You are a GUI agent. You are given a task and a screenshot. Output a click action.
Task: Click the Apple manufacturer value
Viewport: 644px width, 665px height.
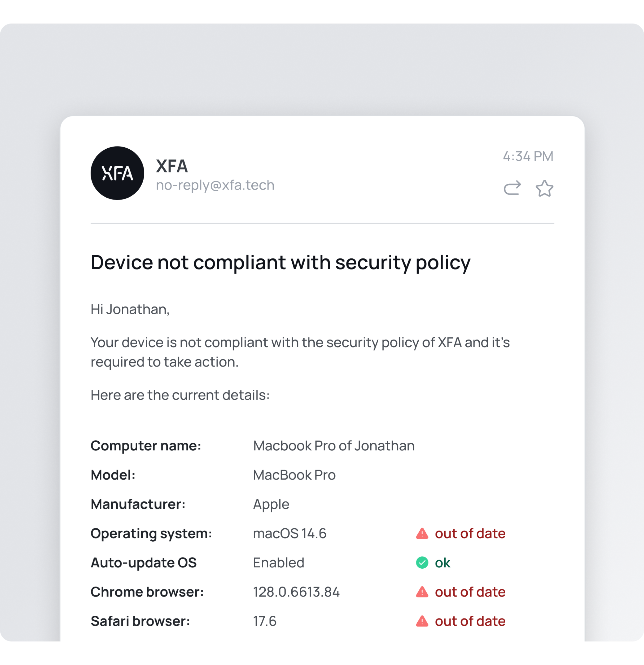point(271,504)
